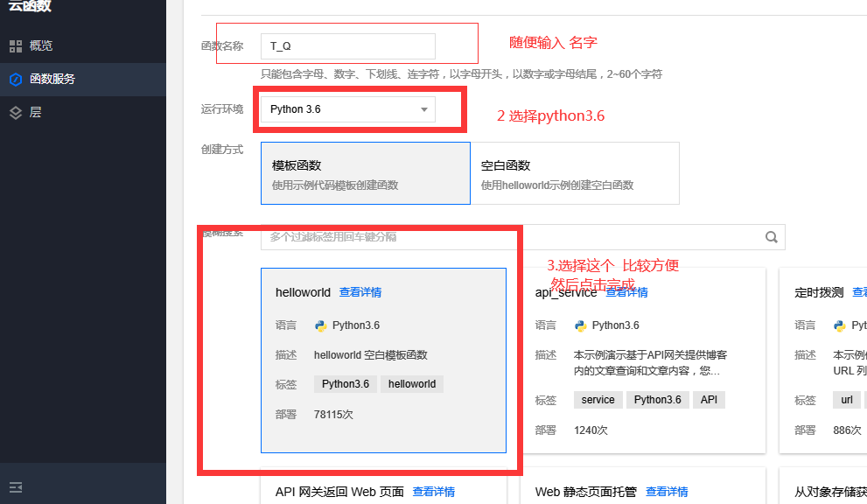Open the 概览 overview icon in sidebar
The height and width of the screenshot is (504, 867).
pos(16,46)
